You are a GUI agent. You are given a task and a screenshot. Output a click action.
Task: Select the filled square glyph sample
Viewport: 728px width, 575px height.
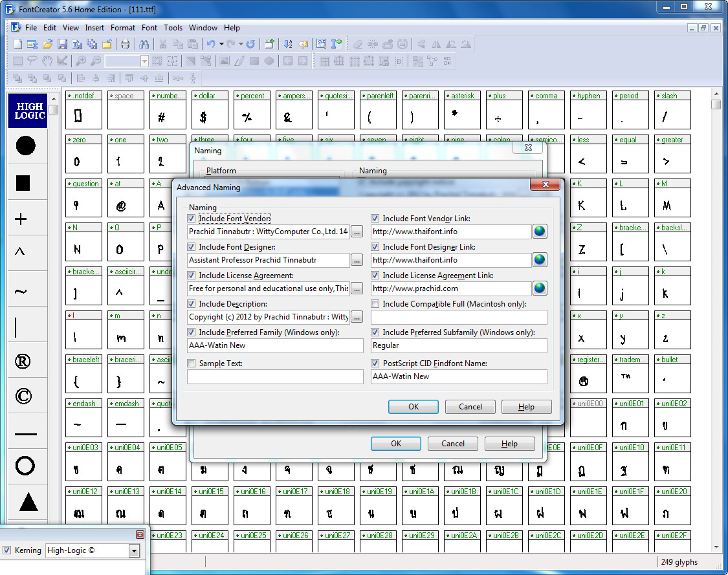click(x=23, y=183)
